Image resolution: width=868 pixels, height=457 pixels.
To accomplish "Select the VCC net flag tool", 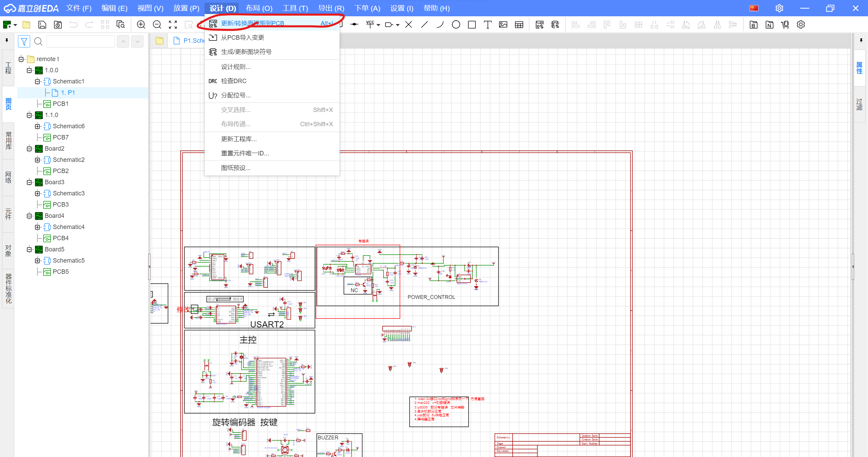I will coord(370,24).
